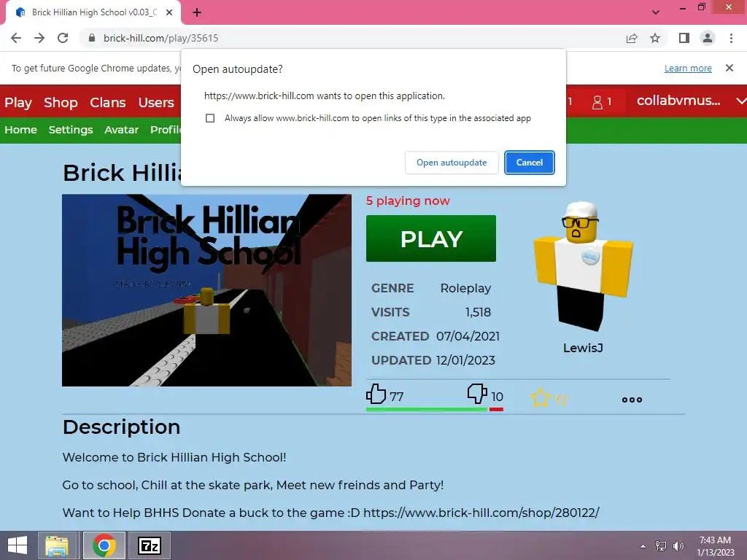This screenshot has width=747, height=560.
Task: Favorite the game with the star icon
Action: 541,398
